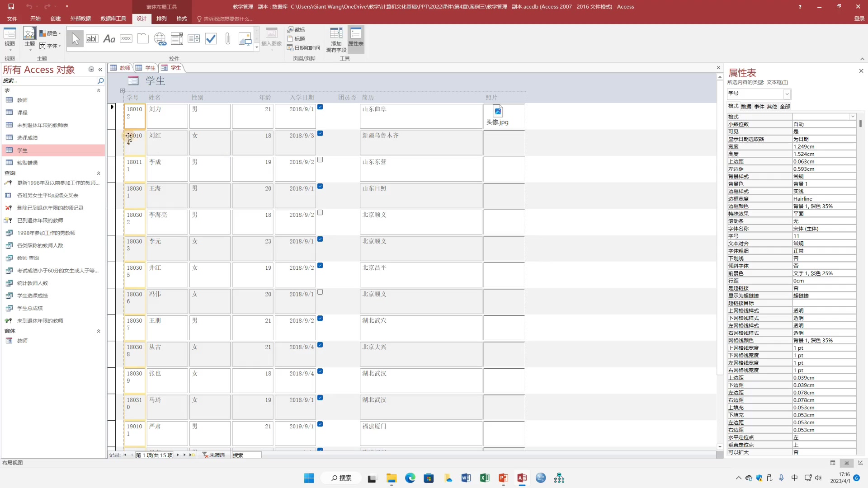Pick the Hyperlink control icon
The height and width of the screenshot is (488, 868).
click(x=160, y=39)
